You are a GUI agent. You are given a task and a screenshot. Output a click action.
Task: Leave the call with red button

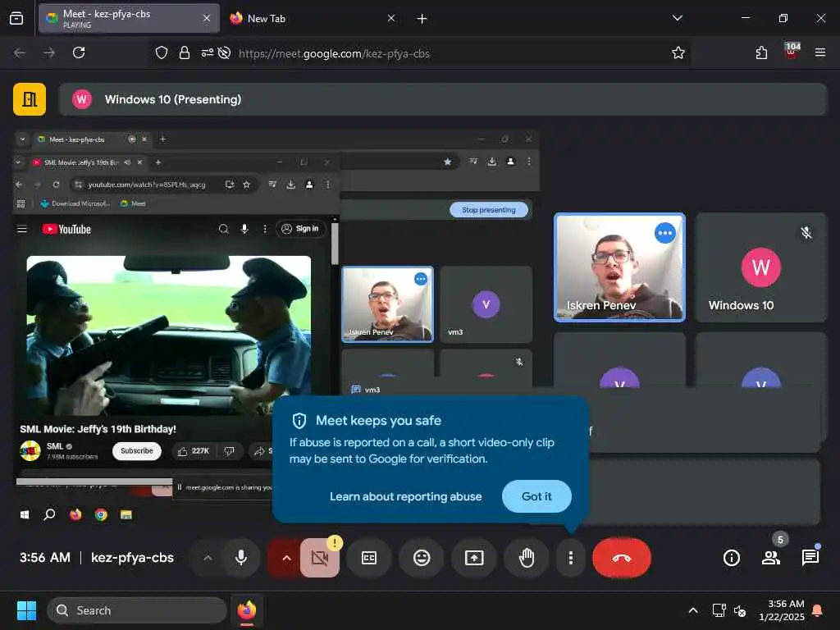coord(622,558)
